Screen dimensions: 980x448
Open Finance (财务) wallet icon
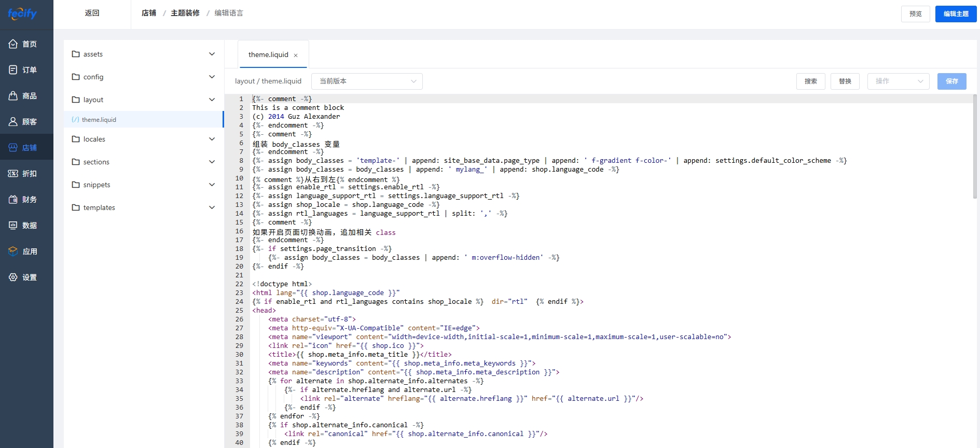[x=13, y=200]
